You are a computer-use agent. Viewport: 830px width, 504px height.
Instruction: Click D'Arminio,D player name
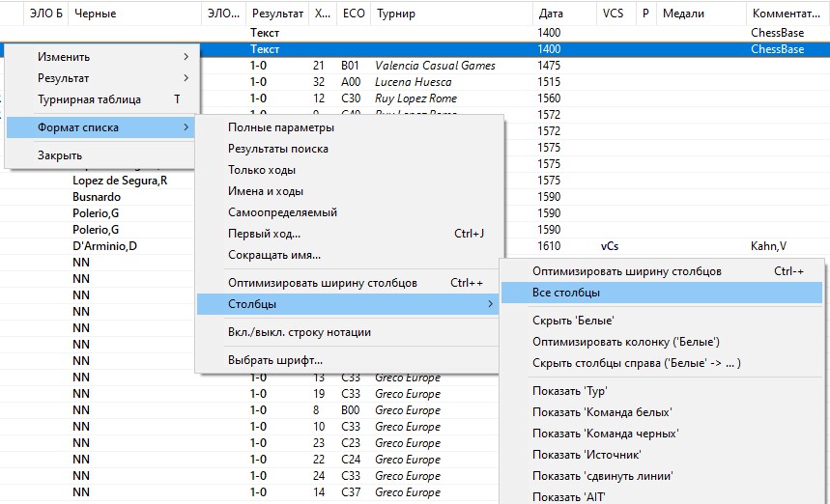coord(104,246)
